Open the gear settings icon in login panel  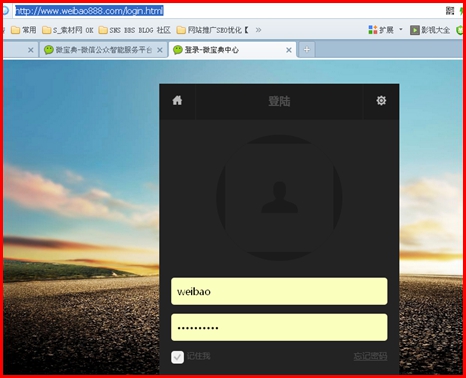381,100
